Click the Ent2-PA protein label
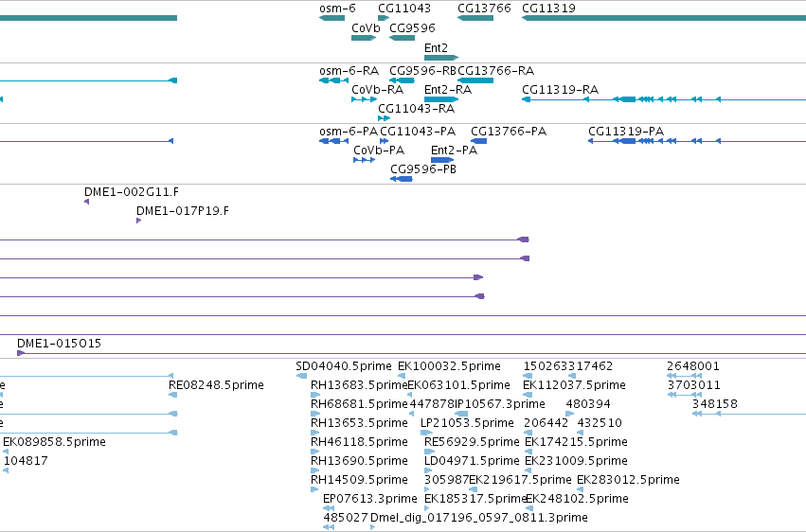 [x=454, y=150]
